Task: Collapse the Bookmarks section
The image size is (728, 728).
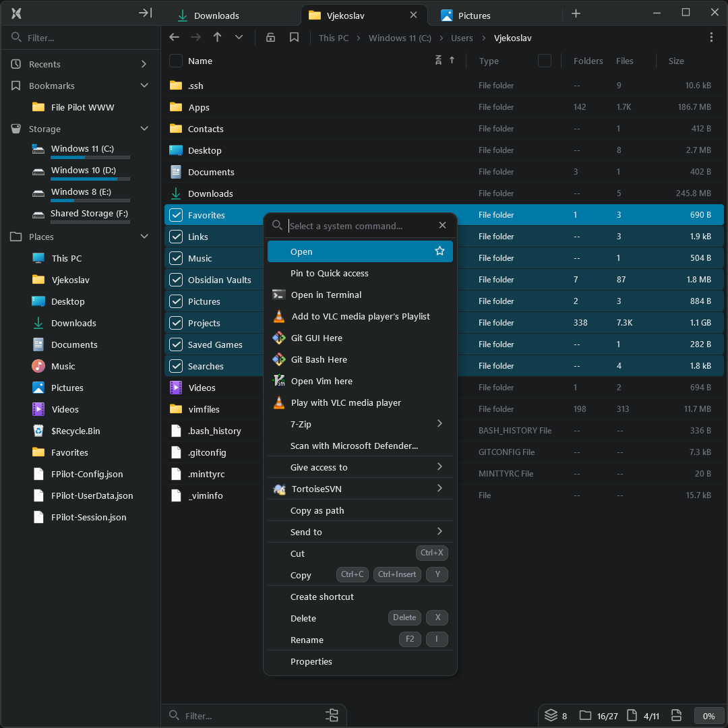Action: 144,86
